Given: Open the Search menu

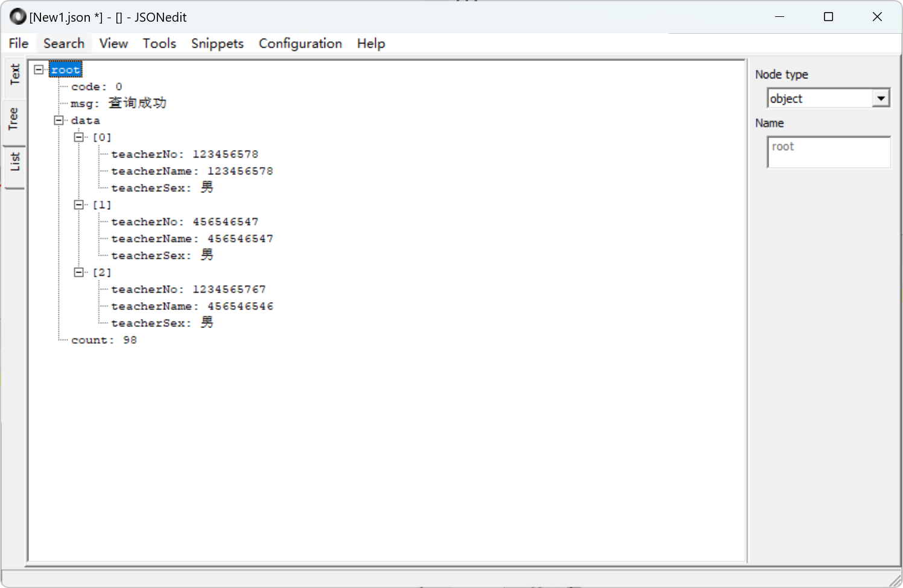Looking at the screenshot, I should pos(64,43).
